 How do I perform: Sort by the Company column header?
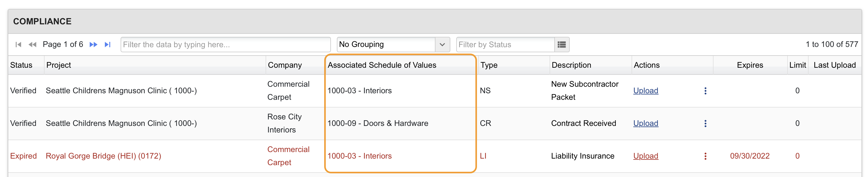[285, 65]
